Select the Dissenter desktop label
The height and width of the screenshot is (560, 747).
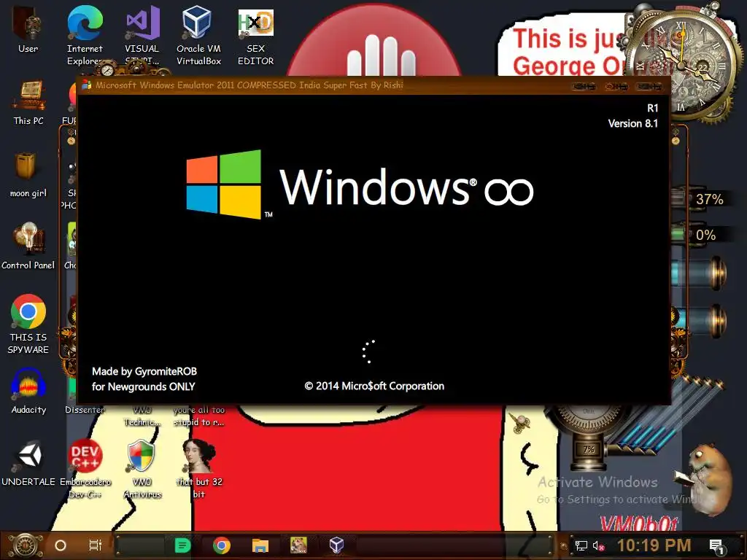pos(85,410)
